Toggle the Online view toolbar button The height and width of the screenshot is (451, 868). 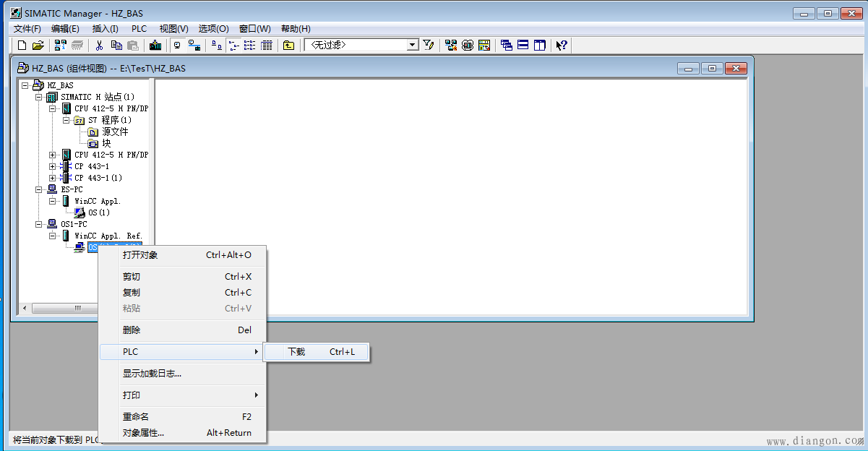(194, 45)
